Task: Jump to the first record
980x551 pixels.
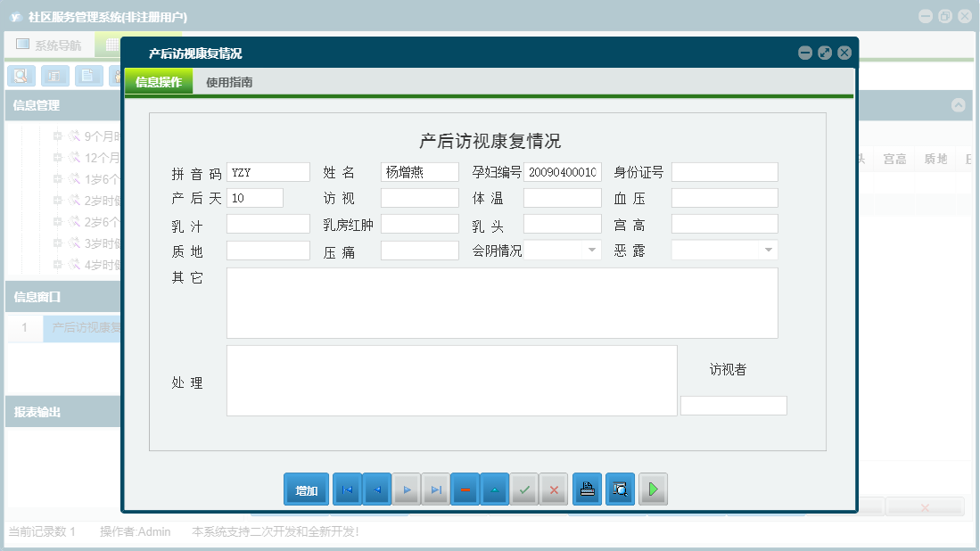Action: (347, 489)
